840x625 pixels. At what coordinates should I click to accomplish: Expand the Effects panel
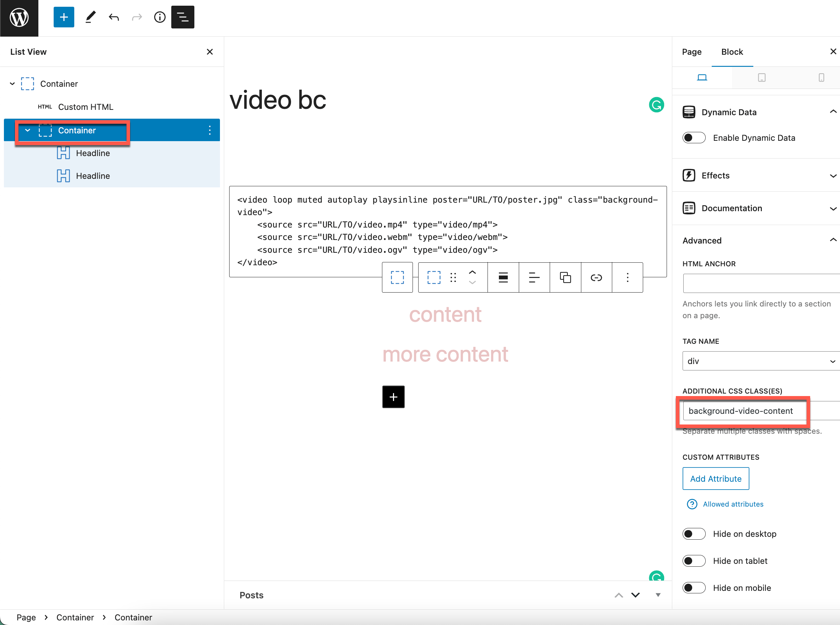[x=756, y=176]
